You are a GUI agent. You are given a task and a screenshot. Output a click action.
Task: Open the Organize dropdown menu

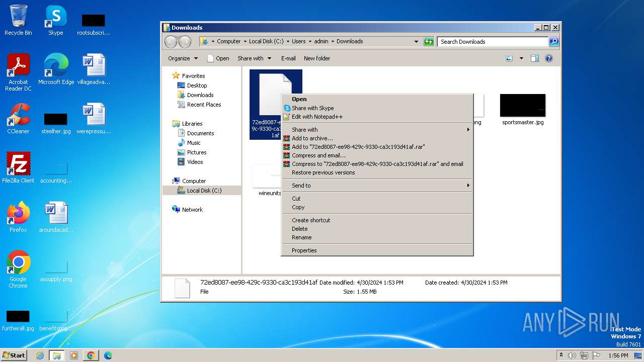click(x=183, y=58)
